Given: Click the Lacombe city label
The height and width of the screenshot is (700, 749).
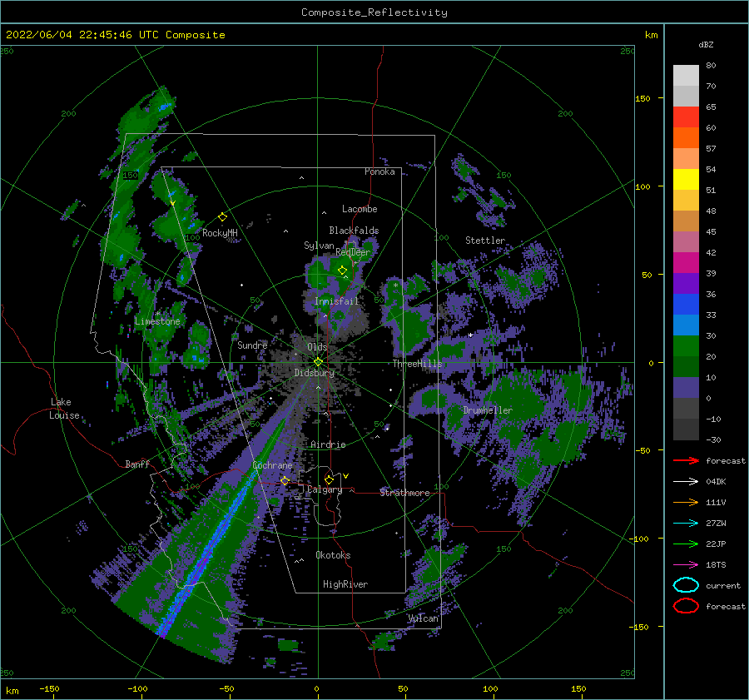Looking at the screenshot, I should [360, 209].
